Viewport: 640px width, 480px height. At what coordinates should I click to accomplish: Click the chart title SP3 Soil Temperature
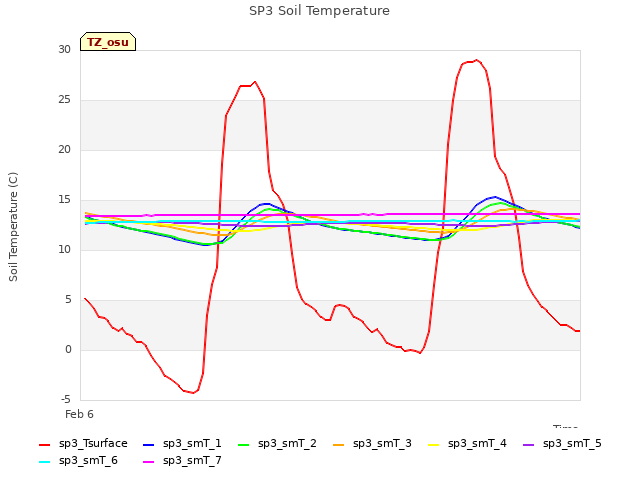320,11
